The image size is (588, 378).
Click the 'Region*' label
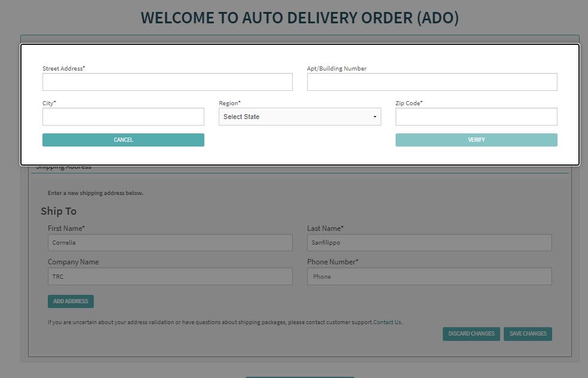[230, 103]
